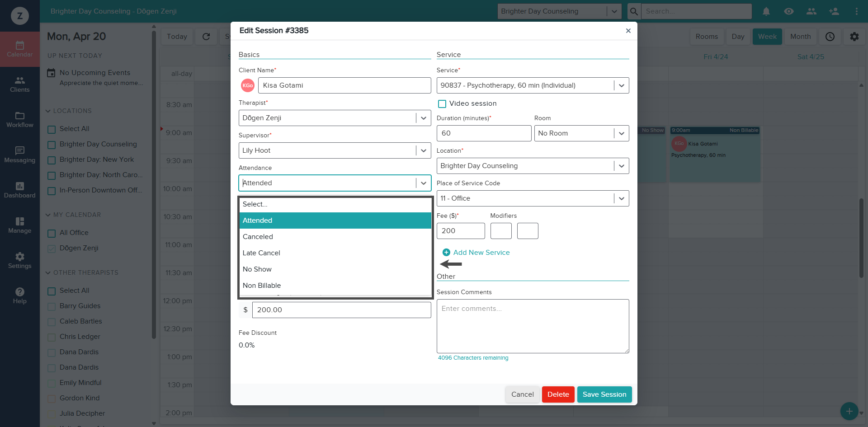Open the Supervisor dropdown
This screenshot has width=868, height=427.
[x=335, y=150]
